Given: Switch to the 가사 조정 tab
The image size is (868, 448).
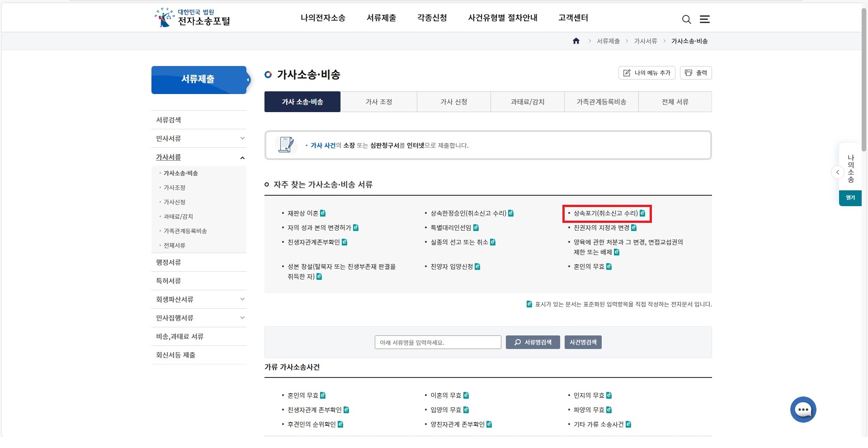Looking at the screenshot, I should (378, 102).
